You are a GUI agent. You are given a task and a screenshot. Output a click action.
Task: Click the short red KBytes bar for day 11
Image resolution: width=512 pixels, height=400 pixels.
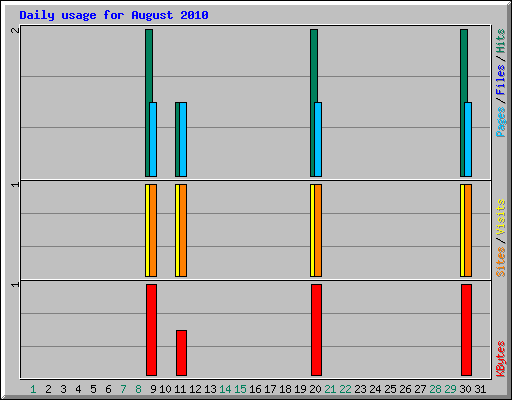click(x=181, y=353)
